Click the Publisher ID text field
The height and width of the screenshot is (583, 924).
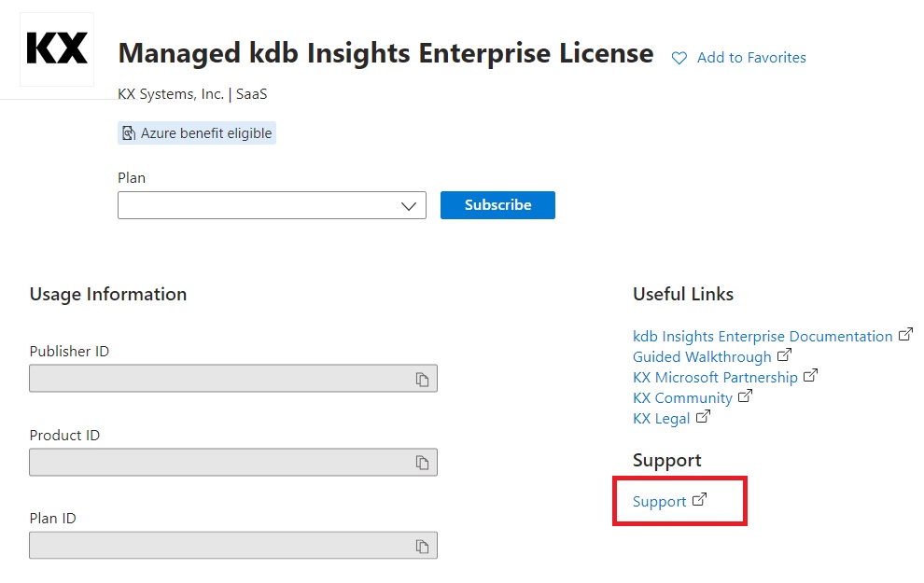219,379
